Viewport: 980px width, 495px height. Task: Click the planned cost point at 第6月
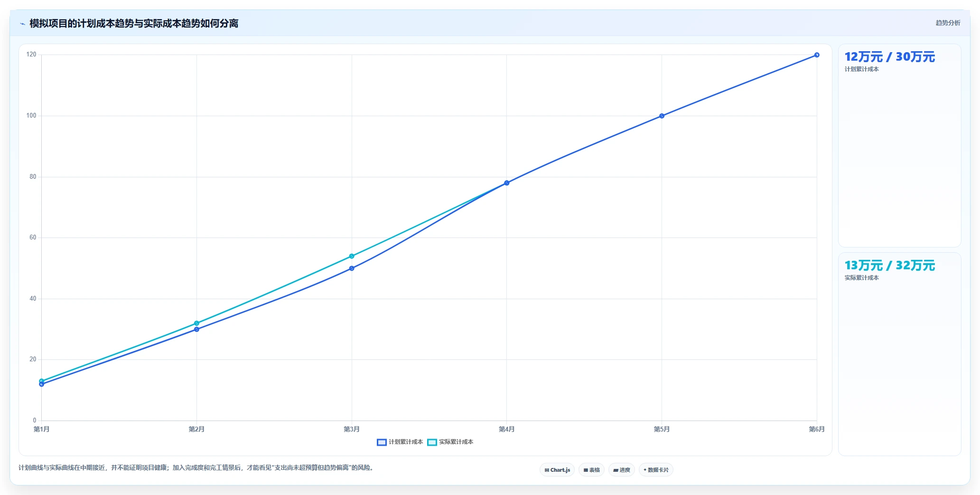point(817,55)
